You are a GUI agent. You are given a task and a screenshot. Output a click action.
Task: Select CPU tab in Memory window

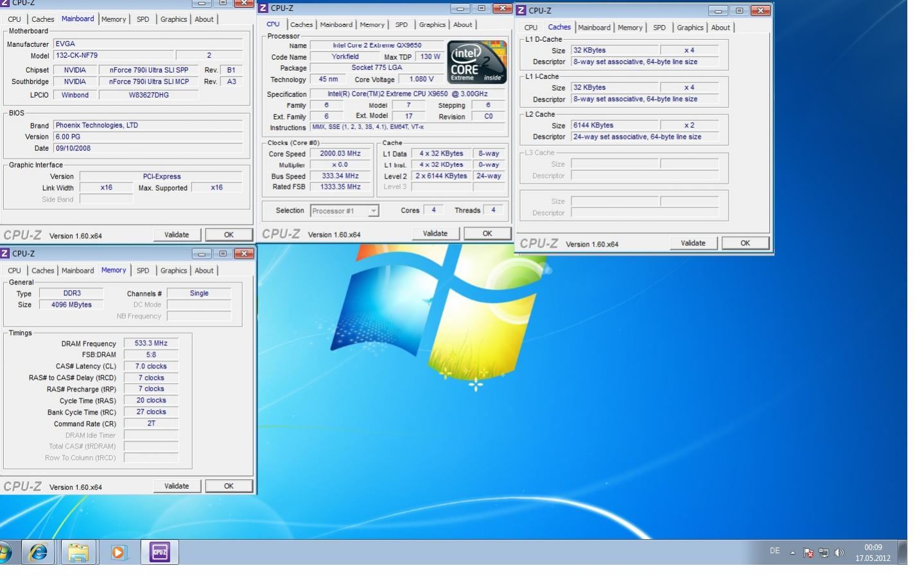click(x=14, y=271)
